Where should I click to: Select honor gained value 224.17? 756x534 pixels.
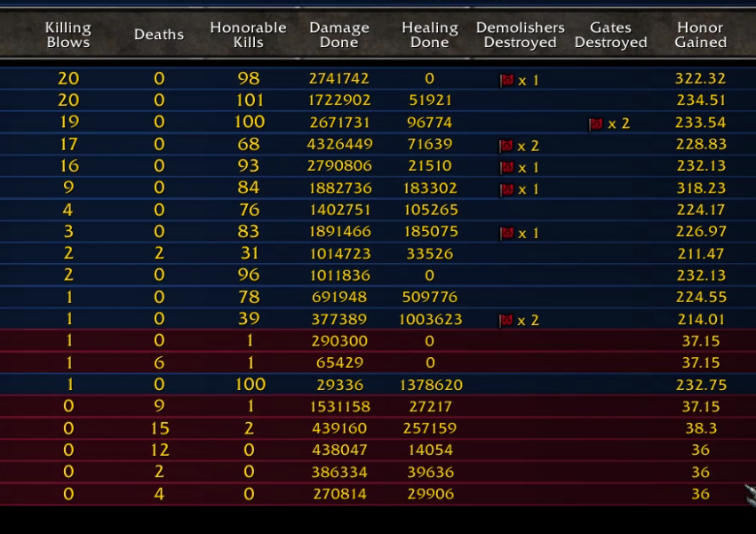[x=701, y=210]
